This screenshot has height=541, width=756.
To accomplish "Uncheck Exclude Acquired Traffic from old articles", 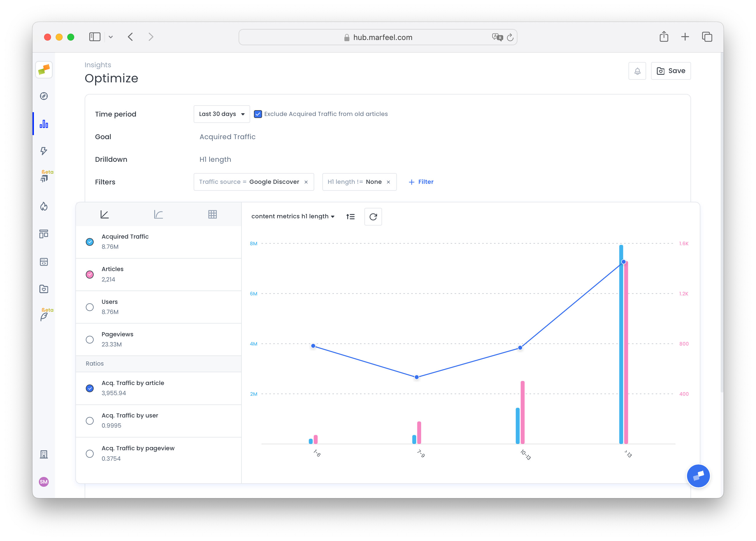I will [x=257, y=114].
